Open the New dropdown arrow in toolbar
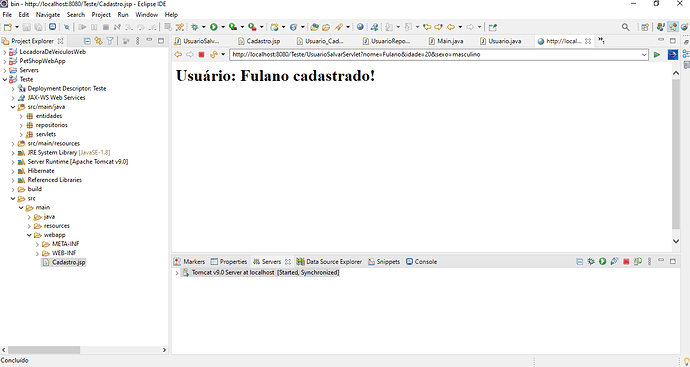Viewport: 690px width, 367px height. point(17,27)
